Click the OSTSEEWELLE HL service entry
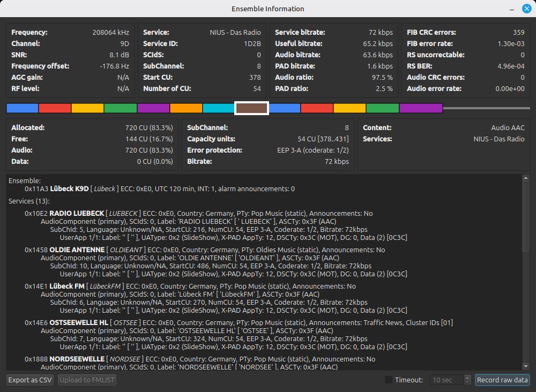The image size is (536, 392). point(78,322)
